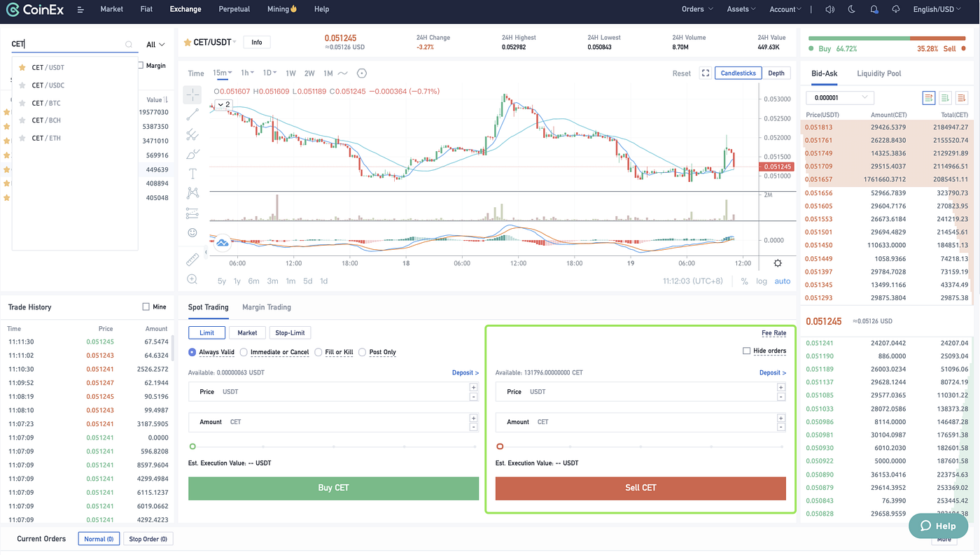980x555 pixels.
Task: Tick the Hide orders checkbox
Action: [746, 351]
